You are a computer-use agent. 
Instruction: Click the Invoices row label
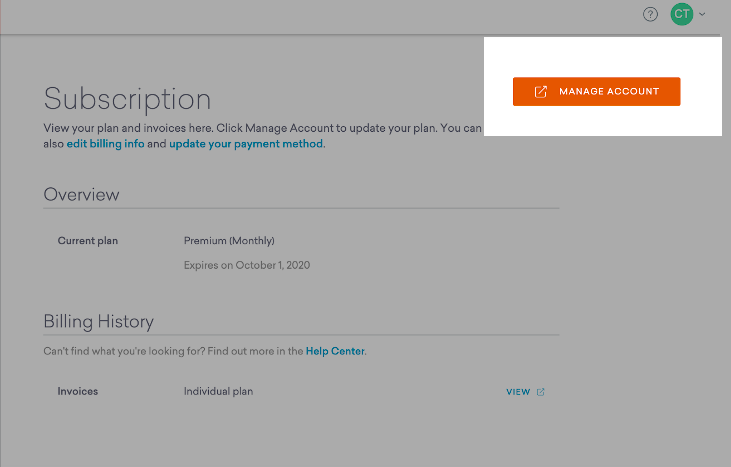(78, 391)
